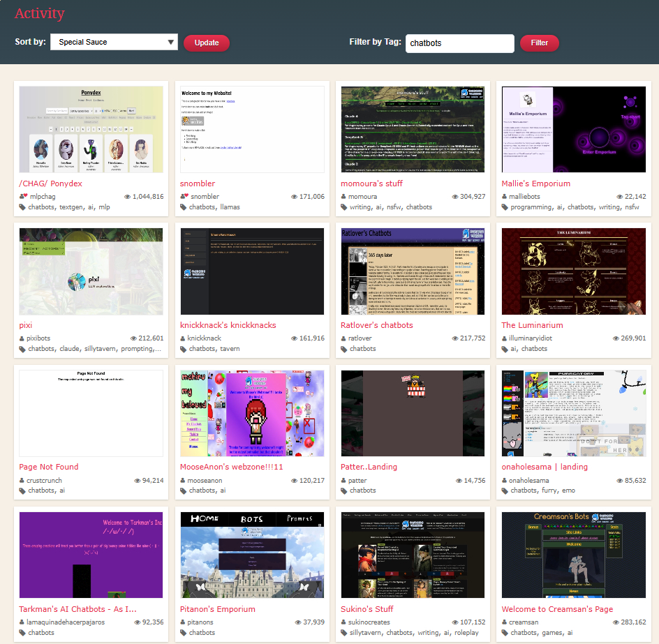The height and width of the screenshot is (644, 659).
Task: Click the user icon next to patter
Action: [x=343, y=480]
